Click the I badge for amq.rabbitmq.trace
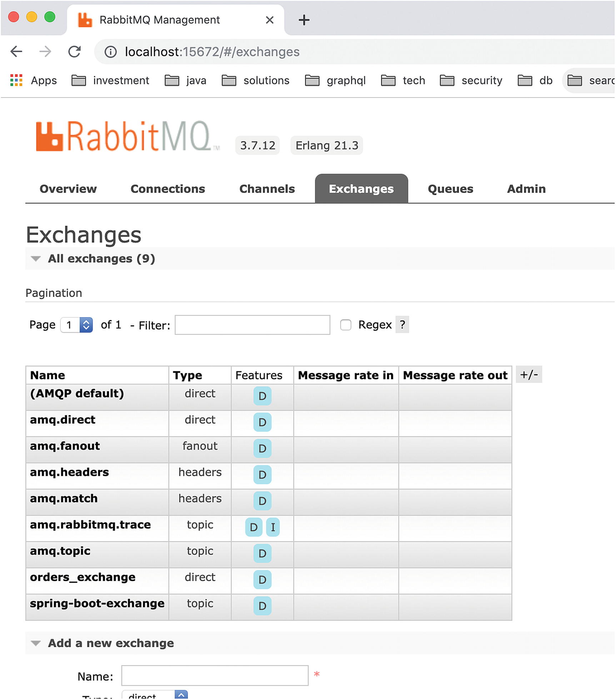The image size is (616, 700). pos(273,527)
